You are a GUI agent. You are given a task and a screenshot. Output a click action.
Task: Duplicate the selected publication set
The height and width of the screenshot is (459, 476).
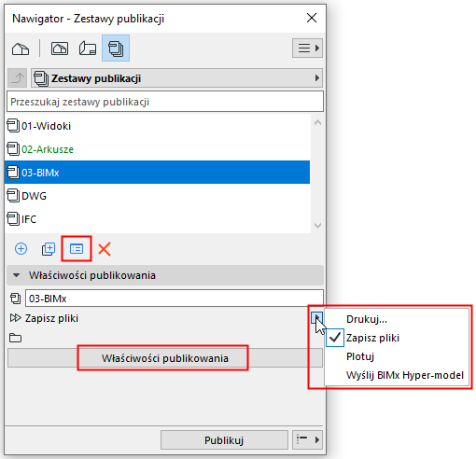(x=49, y=249)
